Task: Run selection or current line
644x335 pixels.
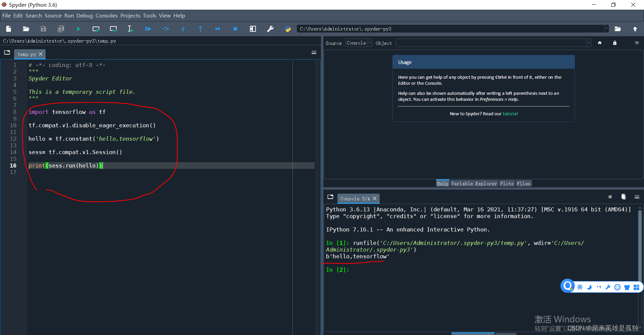Action: (x=130, y=29)
